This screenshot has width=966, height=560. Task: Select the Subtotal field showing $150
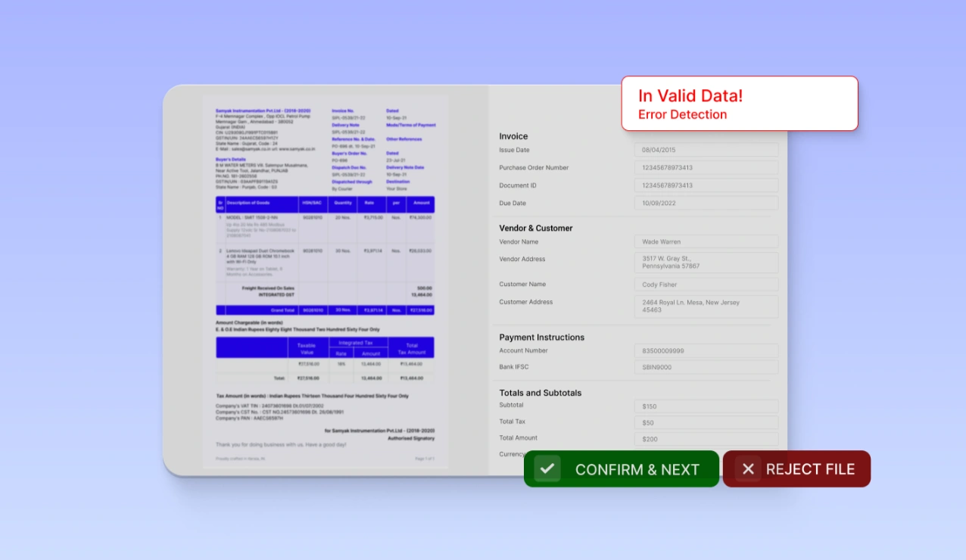(706, 406)
